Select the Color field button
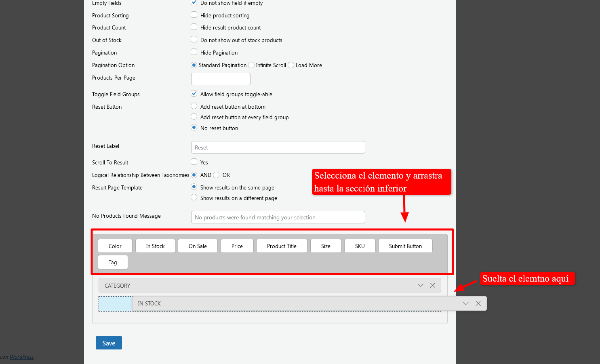Screen dimensions: 600x364 coord(115,246)
